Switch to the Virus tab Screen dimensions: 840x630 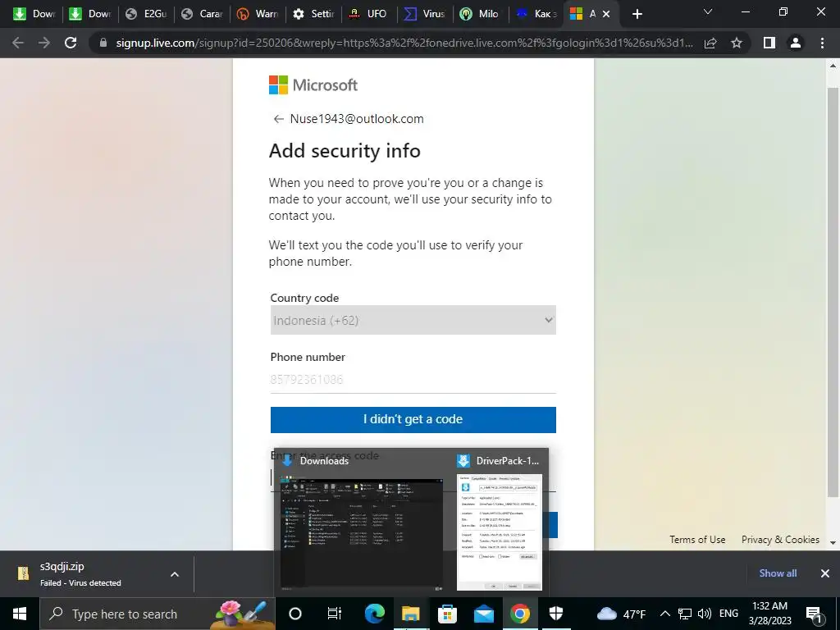coord(426,14)
